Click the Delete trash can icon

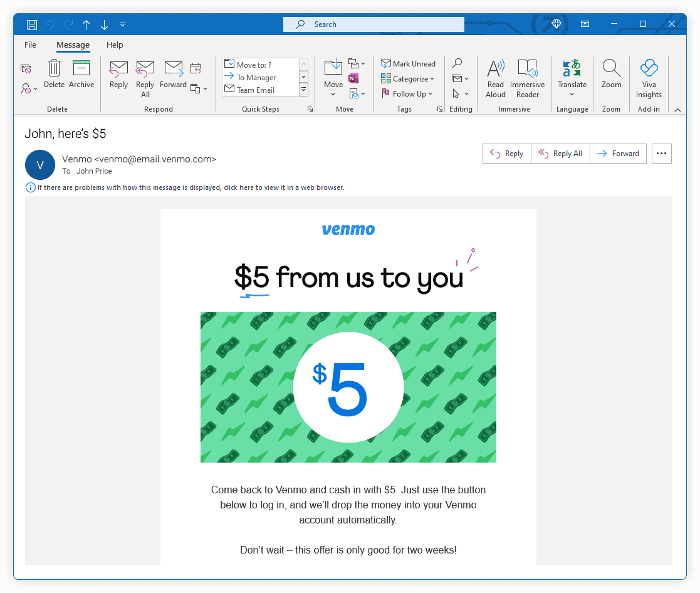55,69
